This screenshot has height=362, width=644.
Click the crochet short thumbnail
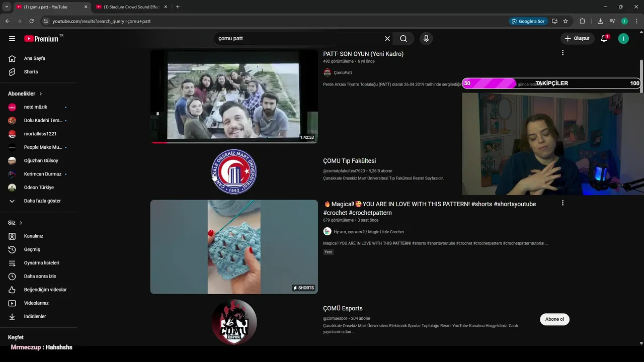tap(234, 247)
